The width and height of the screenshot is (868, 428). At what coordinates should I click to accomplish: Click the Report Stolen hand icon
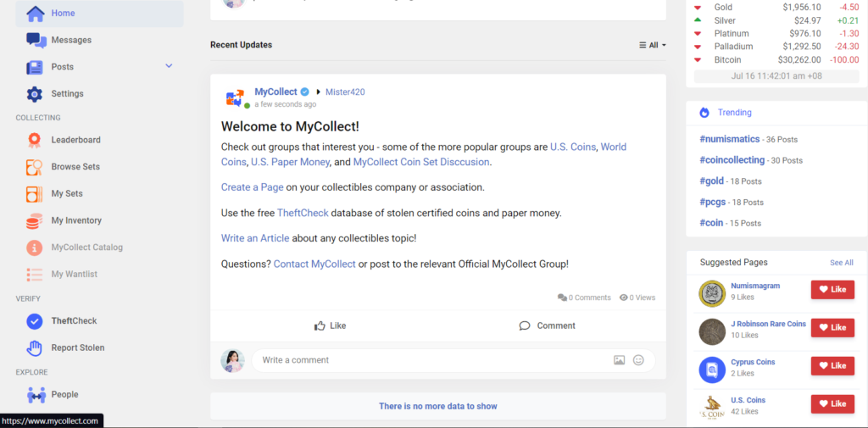point(34,347)
